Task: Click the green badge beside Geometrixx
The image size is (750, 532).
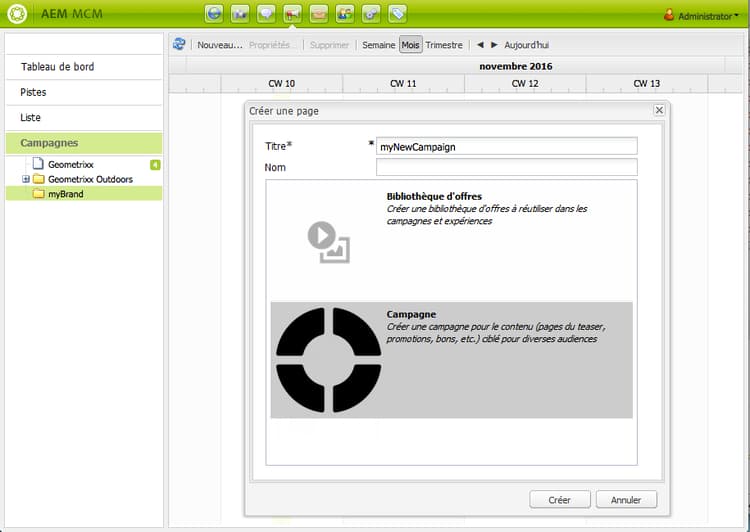Action: coord(155,165)
